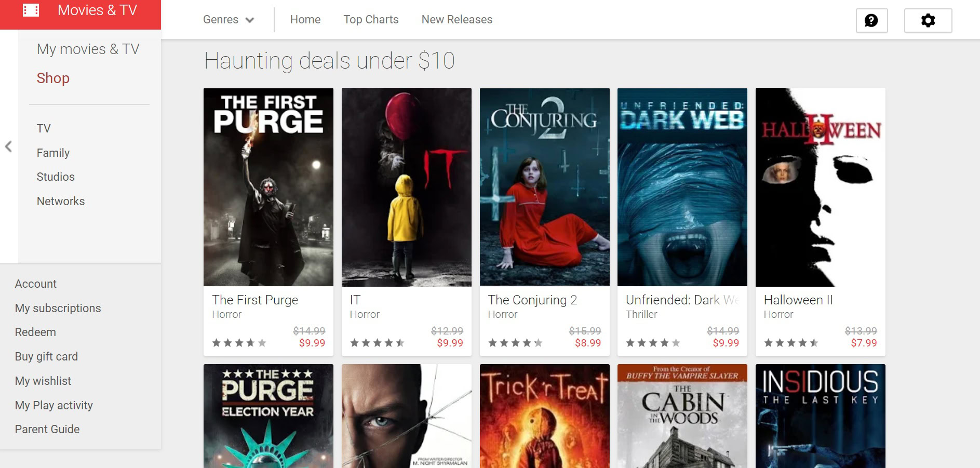980x468 pixels.
Task: Select Shop in the sidebar
Action: point(53,78)
